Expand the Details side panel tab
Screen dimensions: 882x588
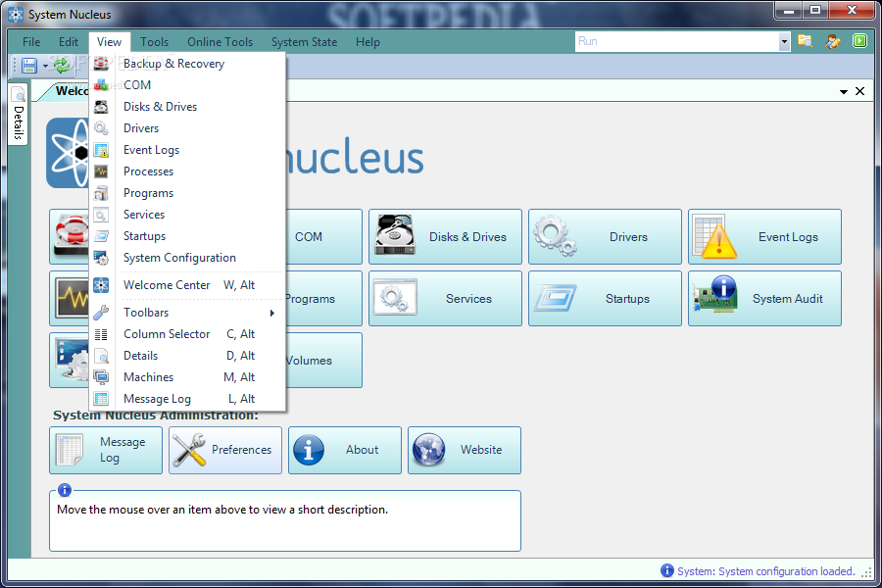tap(18, 115)
